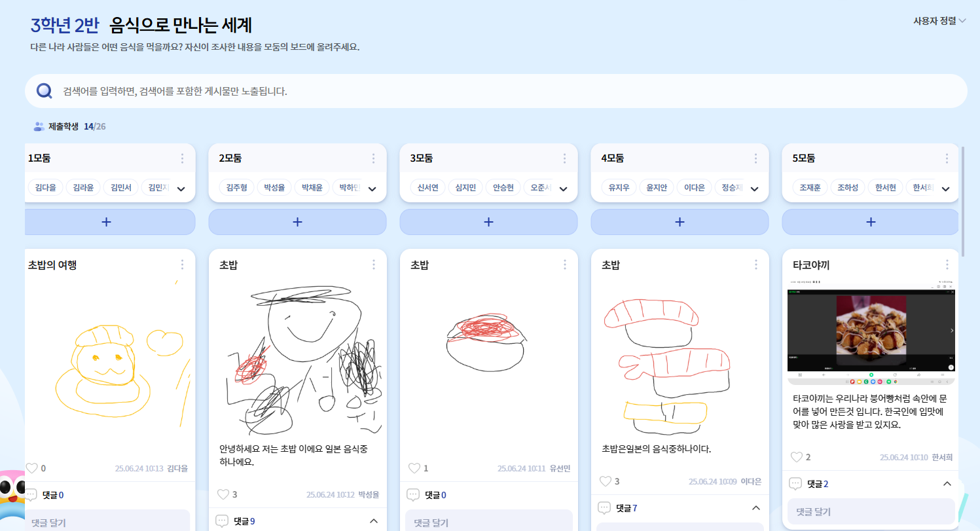This screenshot has height=531, width=980.
Task: Like the 초밥 post by 이다은
Action: click(x=606, y=481)
